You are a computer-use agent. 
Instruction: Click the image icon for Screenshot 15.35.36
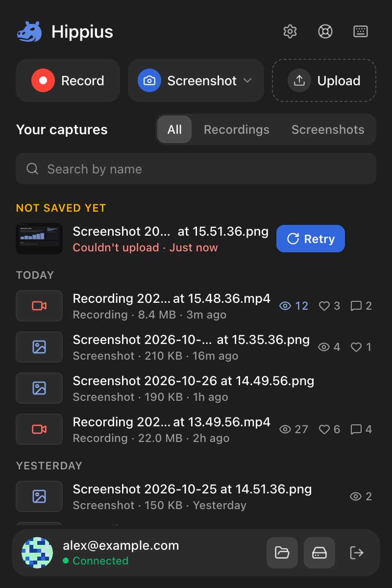coord(39,347)
